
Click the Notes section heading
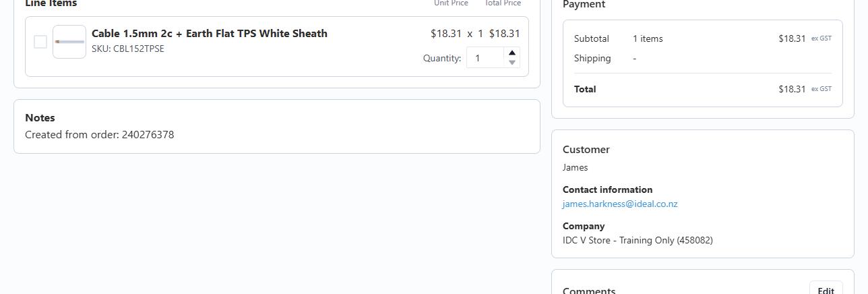point(40,117)
